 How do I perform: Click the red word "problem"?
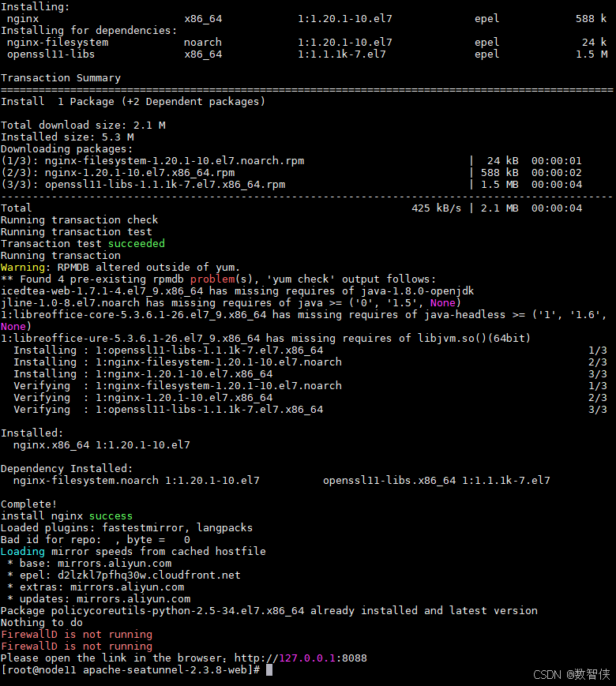[x=212, y=279]
